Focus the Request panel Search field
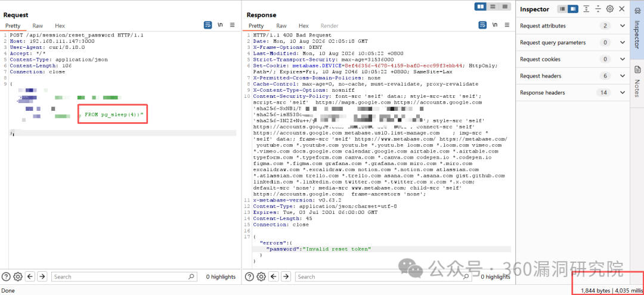Viewport: 644px width, 295px height. click(x=125, y=277)
